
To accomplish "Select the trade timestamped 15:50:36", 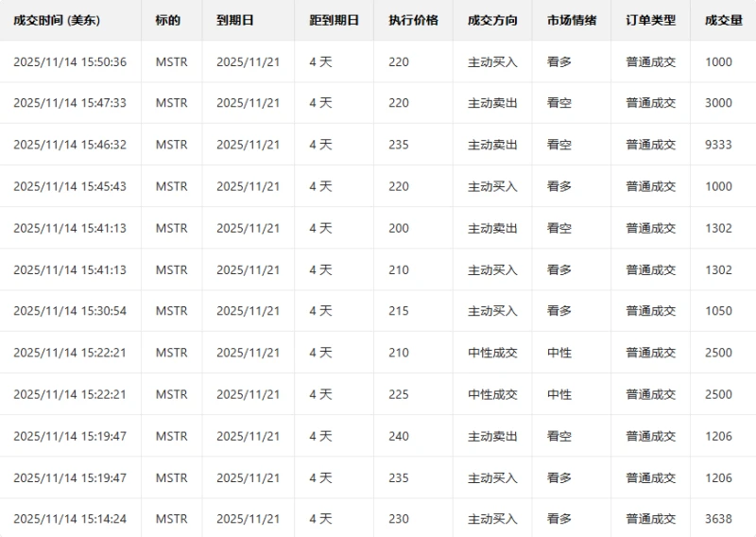I will click(70, 62).
